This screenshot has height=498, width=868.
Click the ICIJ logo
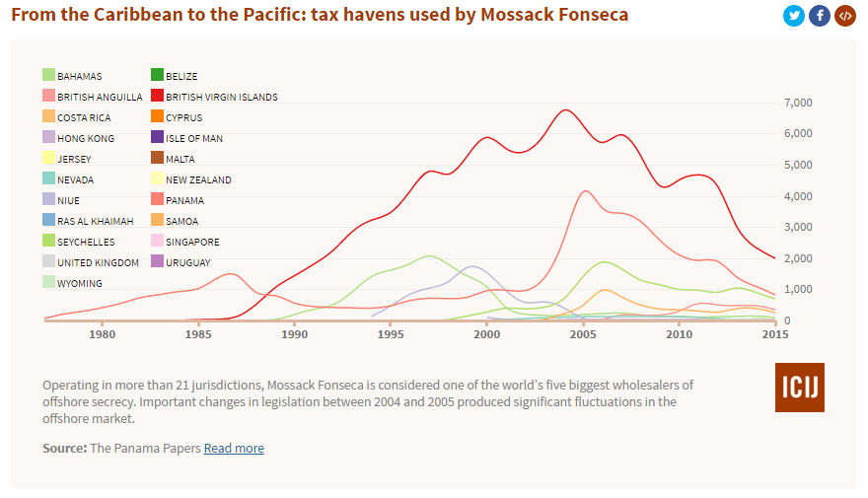800,387
